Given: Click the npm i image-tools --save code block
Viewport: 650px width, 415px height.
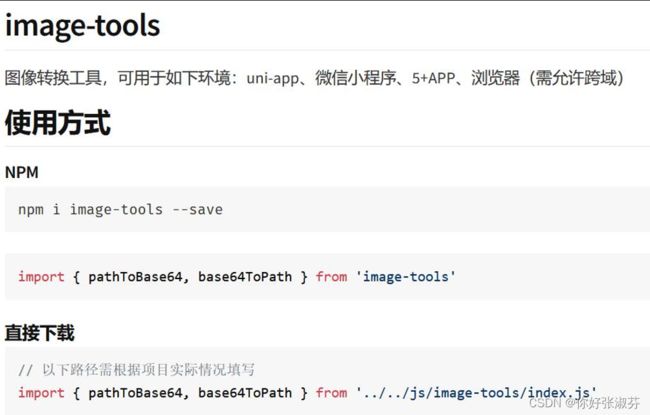Looking at the screenshot, I should [327, 209].
